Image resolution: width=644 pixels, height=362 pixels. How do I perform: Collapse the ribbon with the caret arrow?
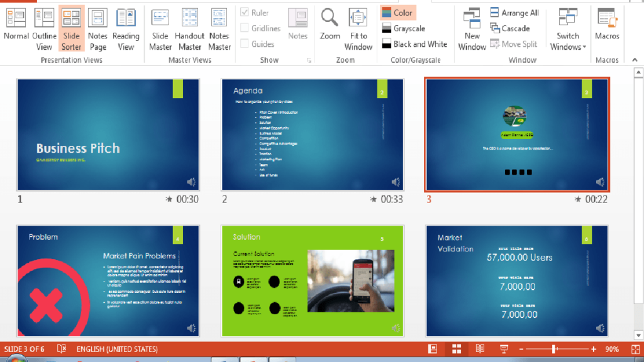tap(635, 60)
